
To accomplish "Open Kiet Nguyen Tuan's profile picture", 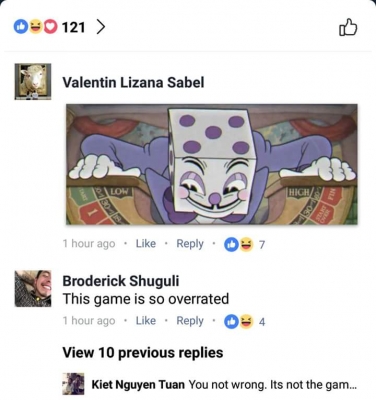I will point(73,384).
